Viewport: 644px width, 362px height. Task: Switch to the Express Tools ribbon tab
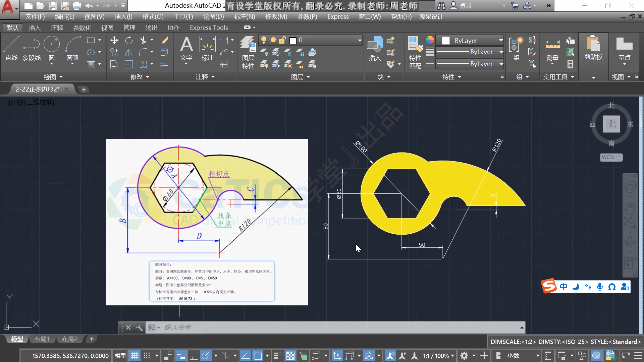(x=209, y=28)
